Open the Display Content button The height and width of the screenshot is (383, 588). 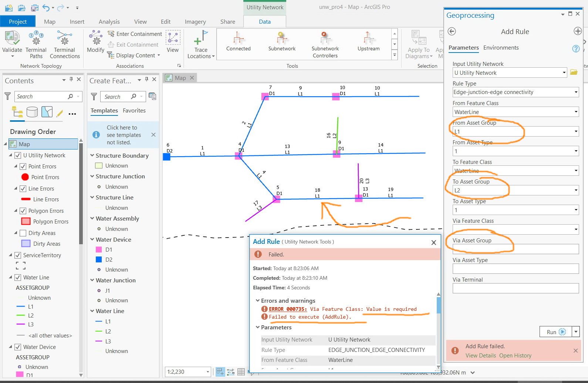(x=134, y=56)
